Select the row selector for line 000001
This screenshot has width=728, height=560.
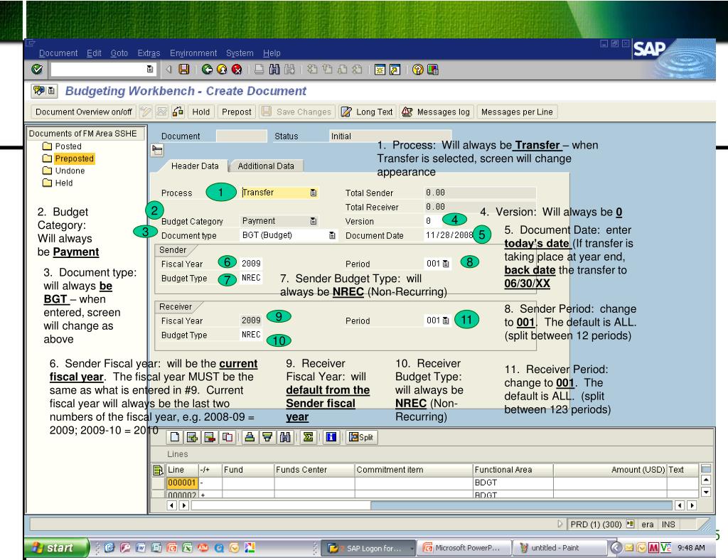pos(159,483)
